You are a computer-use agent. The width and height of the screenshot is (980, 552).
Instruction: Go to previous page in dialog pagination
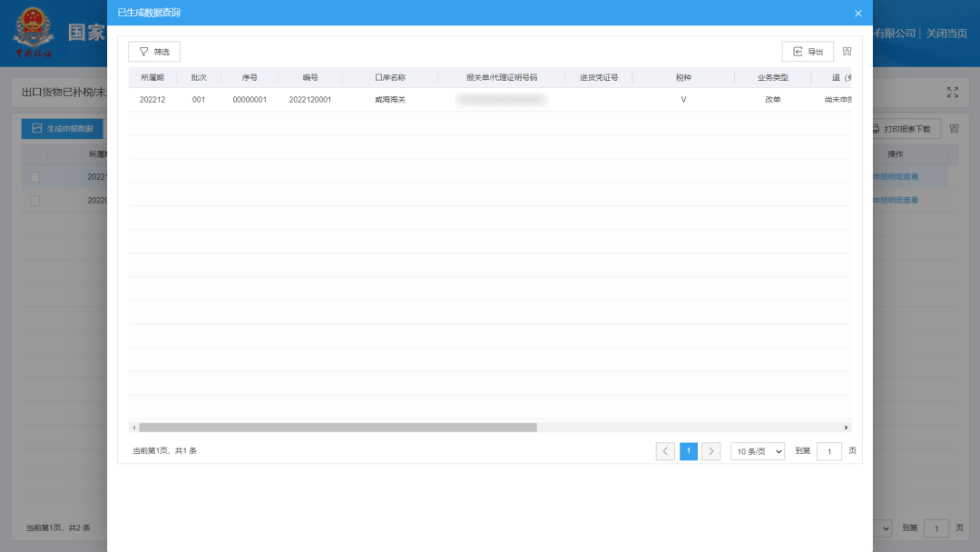pyautogui.click(x=665, y=451)
